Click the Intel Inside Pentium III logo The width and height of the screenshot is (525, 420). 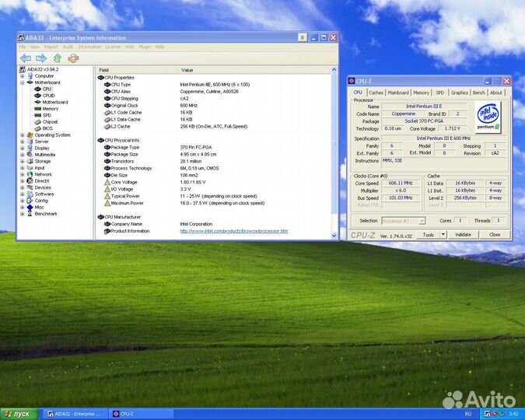488,117
